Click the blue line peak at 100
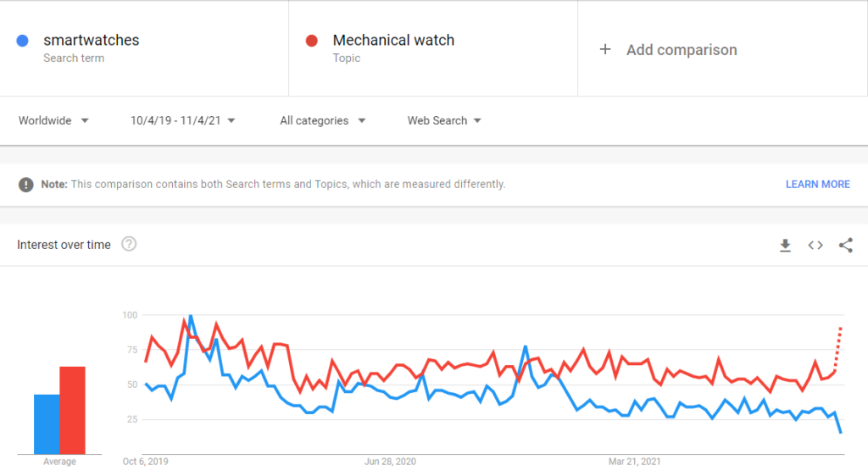This screenshot has height=476, width=868. point(191,316)
